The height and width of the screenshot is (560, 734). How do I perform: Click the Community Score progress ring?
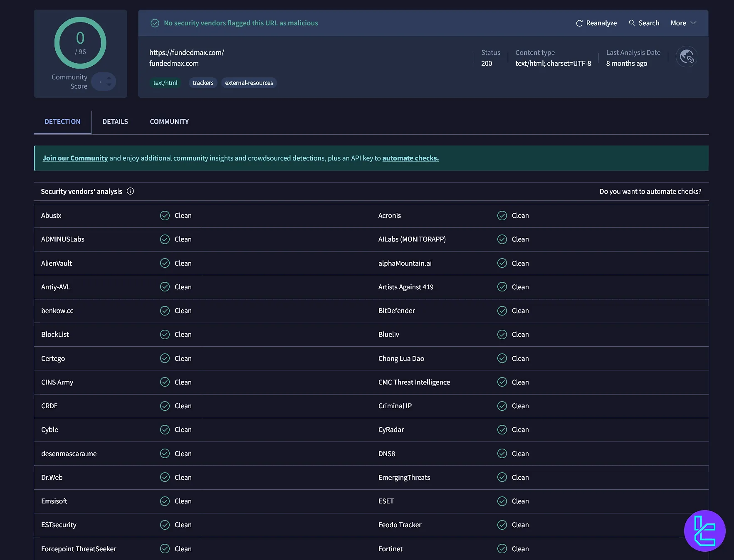[x=80, y=43]
